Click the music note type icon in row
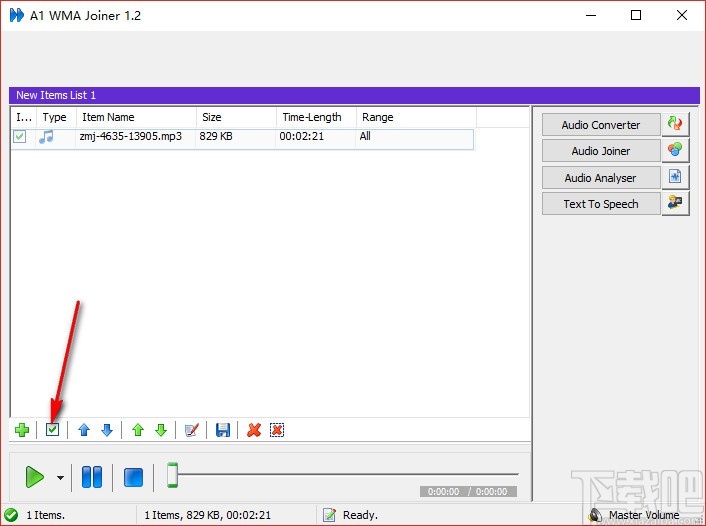 point(46,136)
